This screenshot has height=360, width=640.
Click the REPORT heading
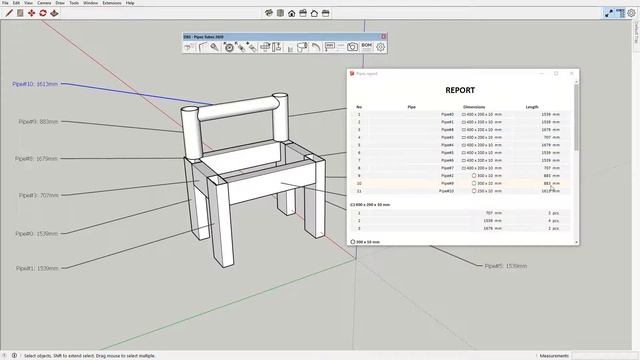(x=460, y=90)
